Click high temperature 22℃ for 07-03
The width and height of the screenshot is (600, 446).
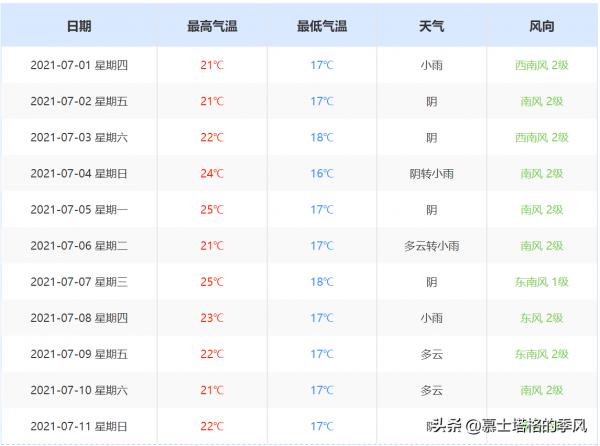point(212,137)
